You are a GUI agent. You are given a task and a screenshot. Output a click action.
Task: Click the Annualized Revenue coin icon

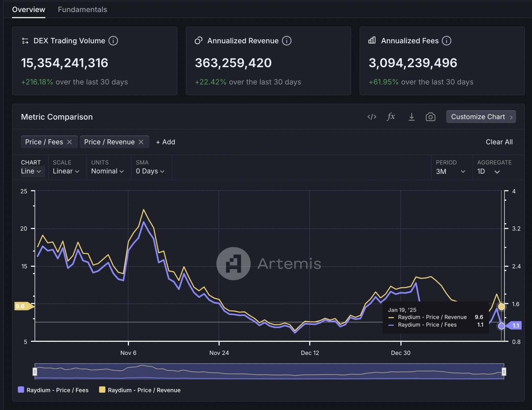click(x=198, y=41)
